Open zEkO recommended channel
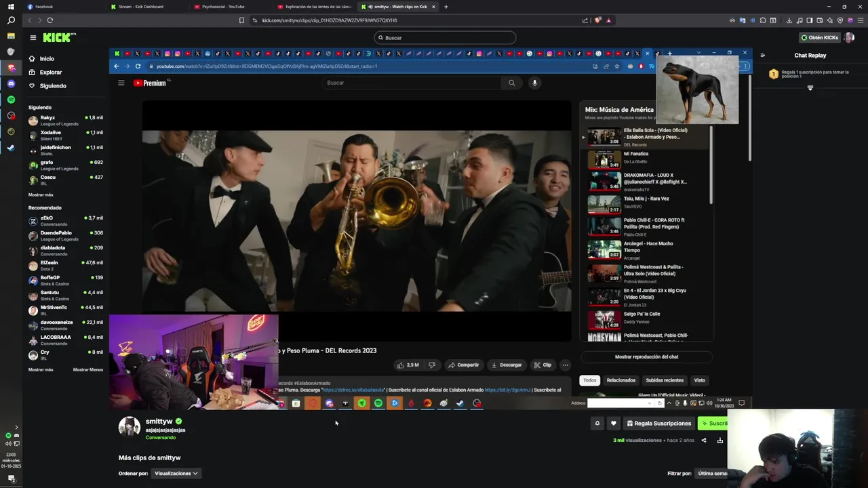Image resolution: width=868 pixels, height=488 pixels. coord(66,221)
